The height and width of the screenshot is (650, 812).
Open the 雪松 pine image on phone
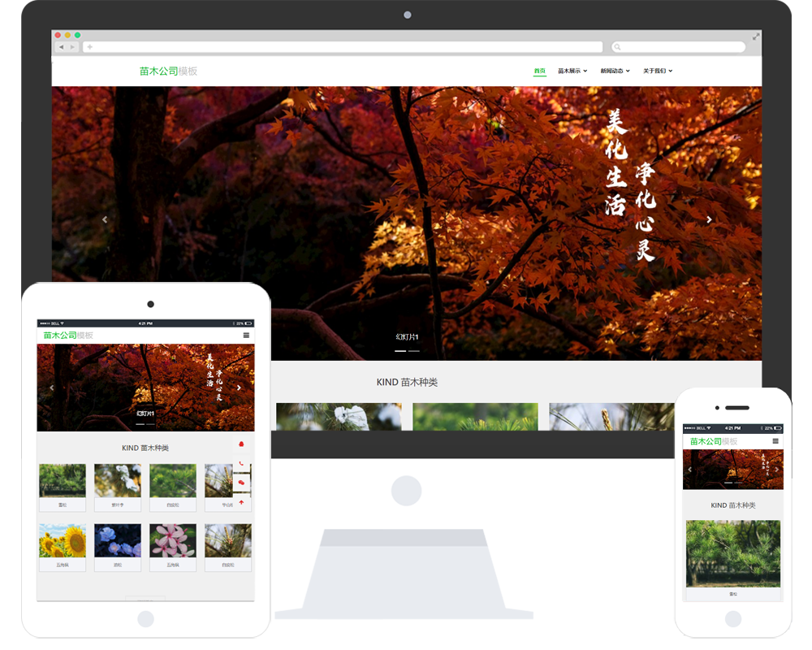click(x=732, y=553)
